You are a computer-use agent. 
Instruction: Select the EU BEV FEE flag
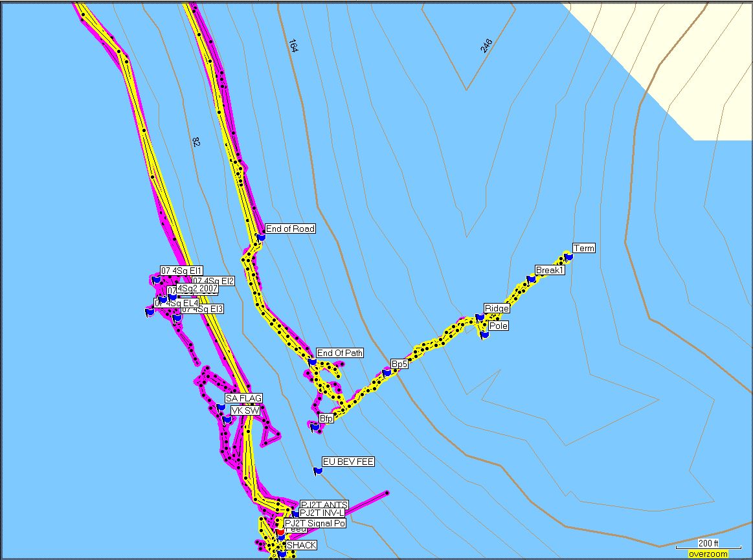click(317, 471)
